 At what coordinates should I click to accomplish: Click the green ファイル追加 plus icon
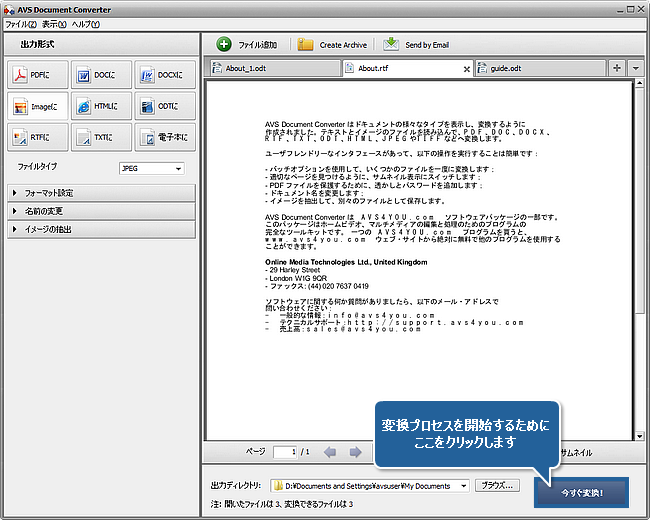[x=224, y=44]
